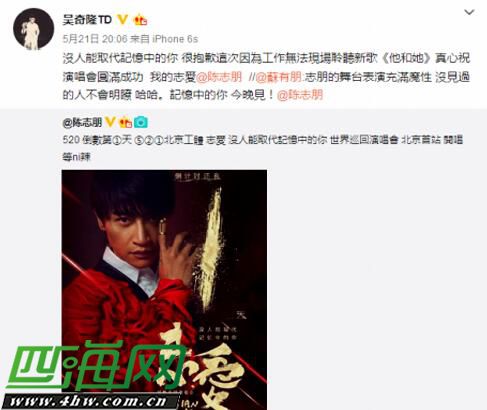Click the reposted text about 北京工體 concert

(263, 148)
